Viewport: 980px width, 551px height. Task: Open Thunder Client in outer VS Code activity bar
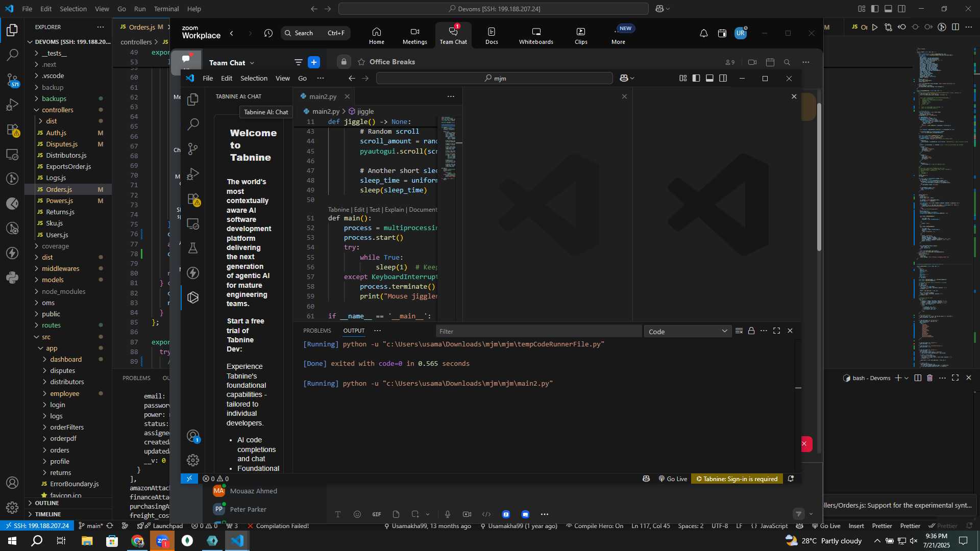pos(12,253)
